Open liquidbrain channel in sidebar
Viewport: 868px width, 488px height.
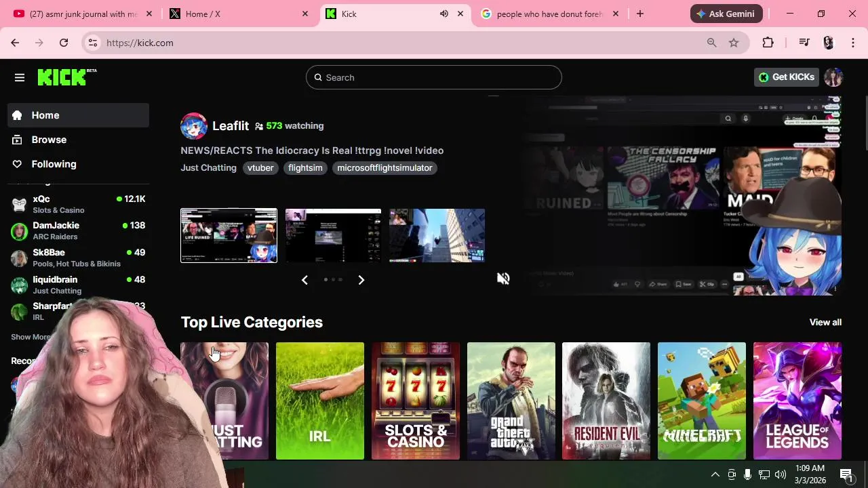[x=79, y=285]
